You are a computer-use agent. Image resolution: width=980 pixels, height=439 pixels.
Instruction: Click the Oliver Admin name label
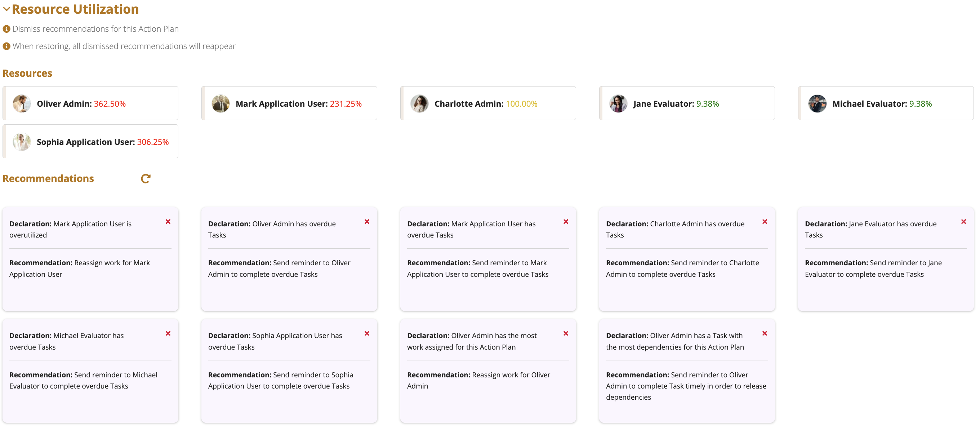(64, 103)
